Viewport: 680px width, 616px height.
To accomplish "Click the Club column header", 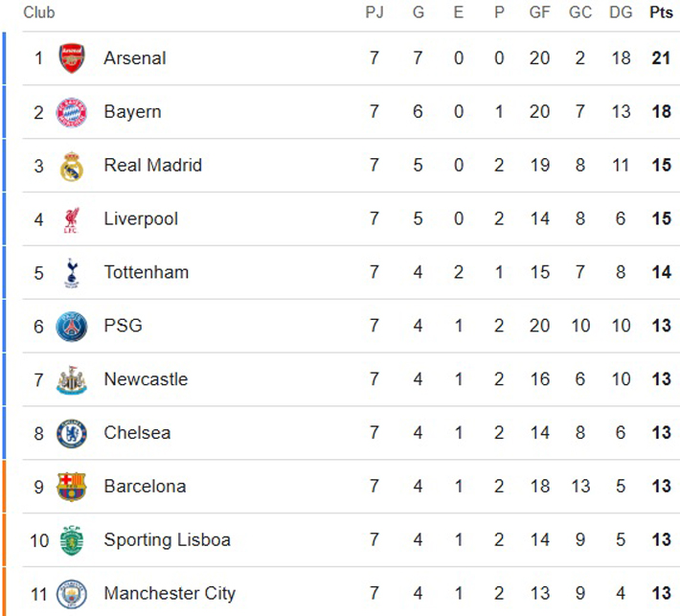I will (39, 12).
